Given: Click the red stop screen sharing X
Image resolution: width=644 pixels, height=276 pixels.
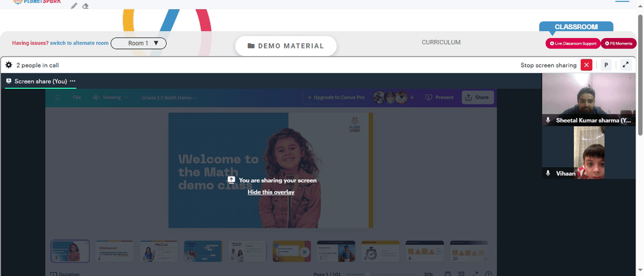Looking at the screenshot, I should click(587, 65).
